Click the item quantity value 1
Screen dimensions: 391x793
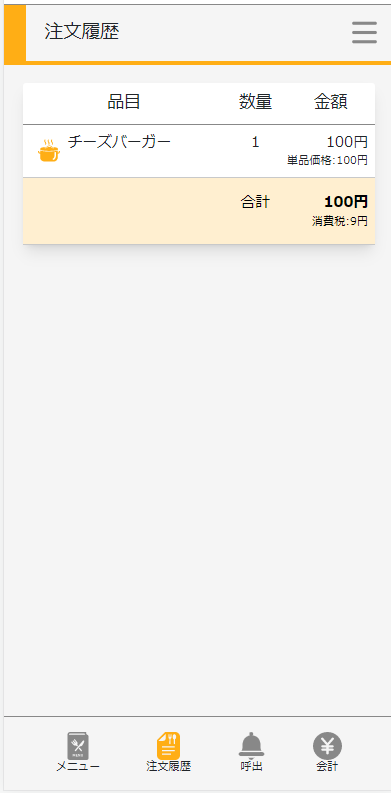[x=255, y=143]
